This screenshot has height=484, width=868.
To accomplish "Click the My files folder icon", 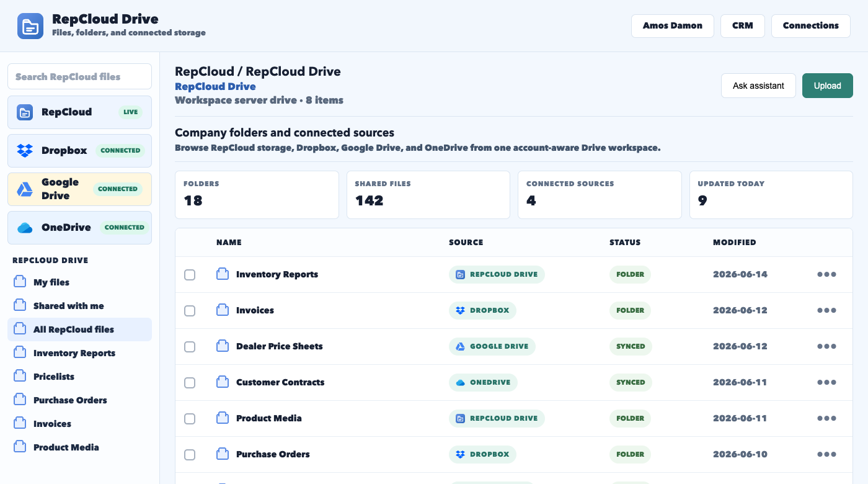I will (x=20, y=282).
